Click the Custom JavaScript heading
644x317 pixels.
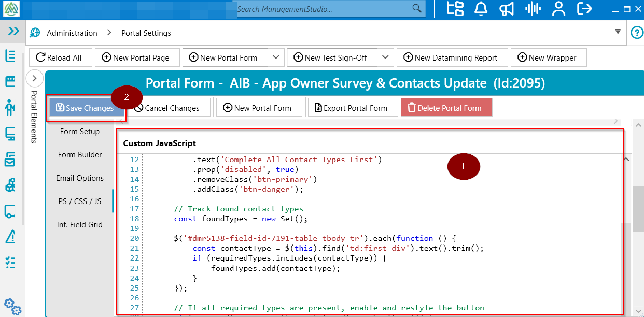point(159,143)
